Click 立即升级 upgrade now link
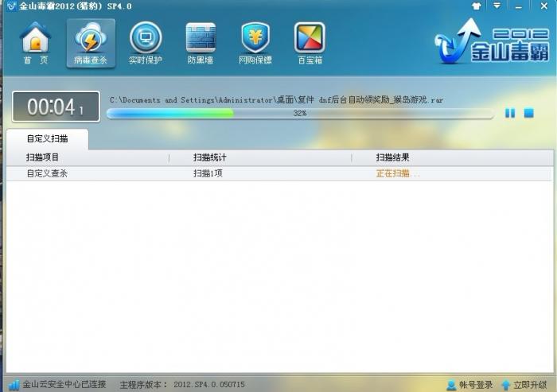 [x=524, y=385]
